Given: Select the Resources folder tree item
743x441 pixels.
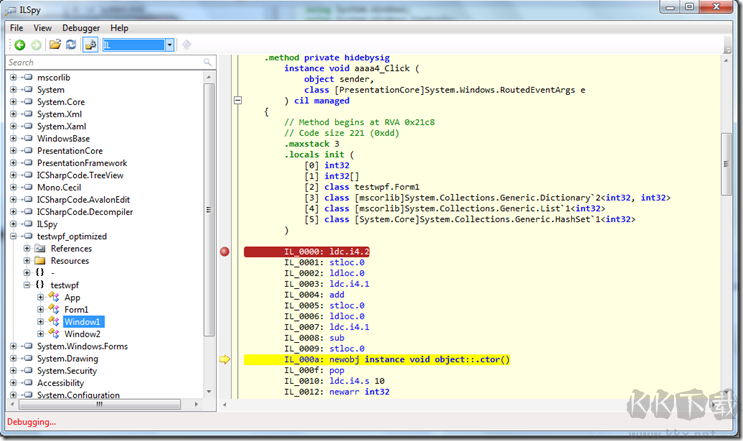Looking at the screenshot, I should [71, 261].
